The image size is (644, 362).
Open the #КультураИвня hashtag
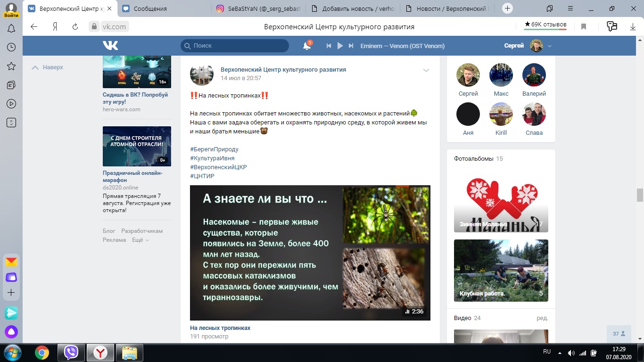pos(212,158)
